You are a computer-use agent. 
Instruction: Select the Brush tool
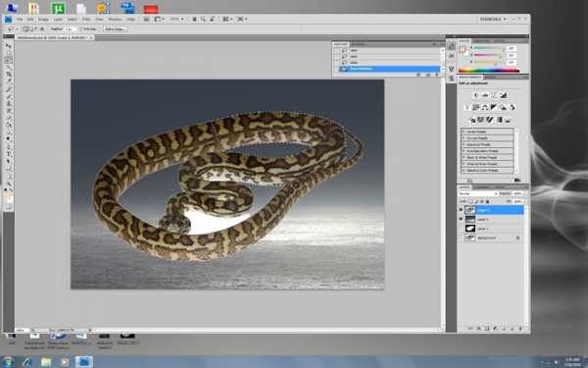(x=9, y=96)
